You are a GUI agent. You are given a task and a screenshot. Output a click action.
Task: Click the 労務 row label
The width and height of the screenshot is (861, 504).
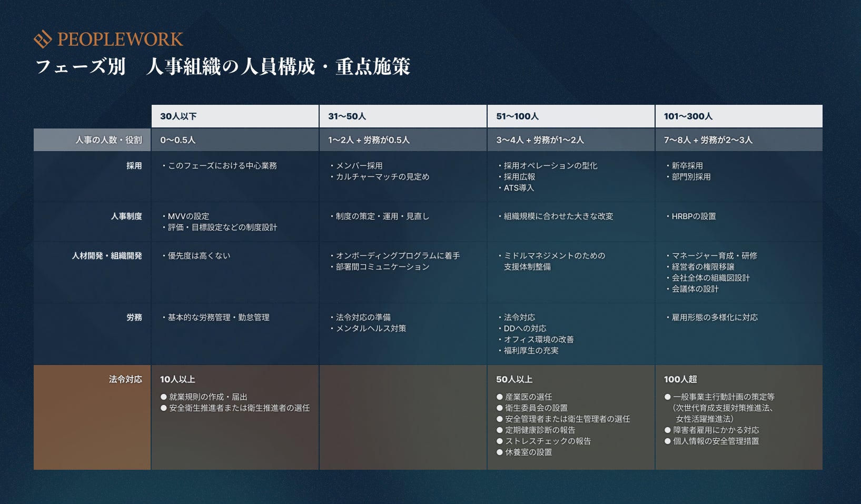tap(134, 318)
